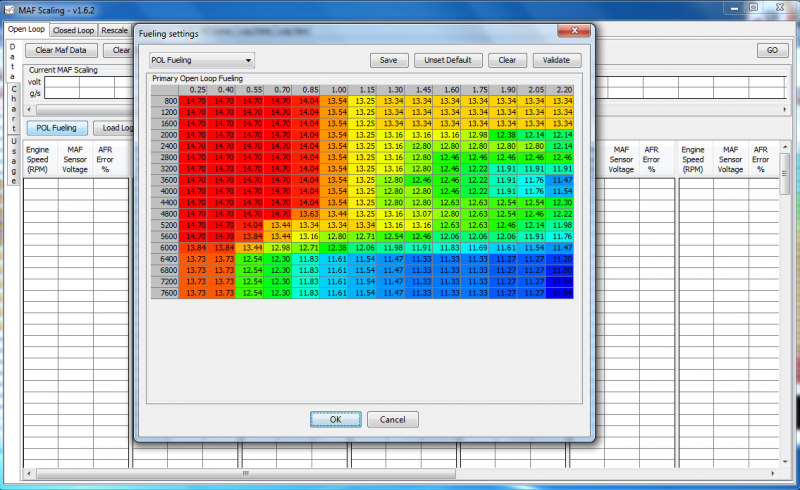Select the 800 RPM row header
This screenshot has width=800, height=490.
point(165,101)
